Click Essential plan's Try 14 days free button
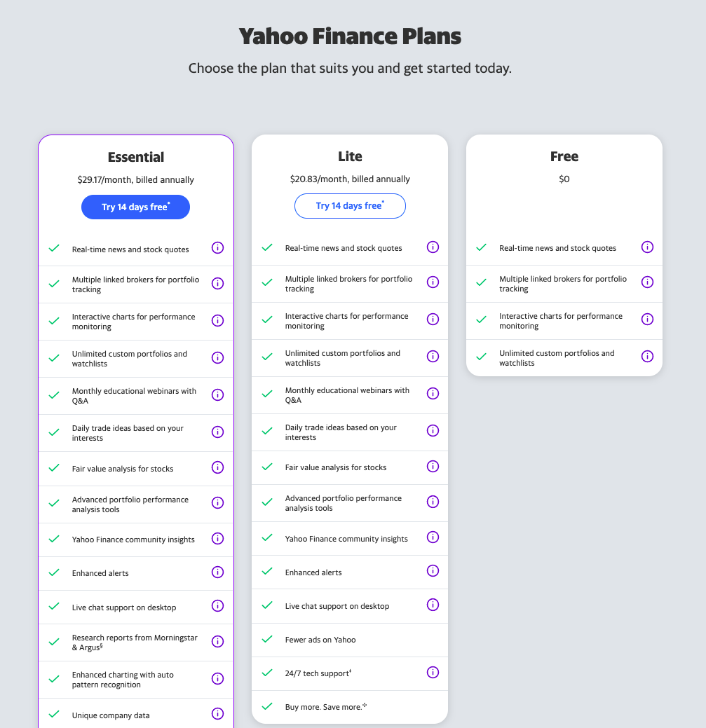Screen dimensions: 706x728 pos(135,207)
